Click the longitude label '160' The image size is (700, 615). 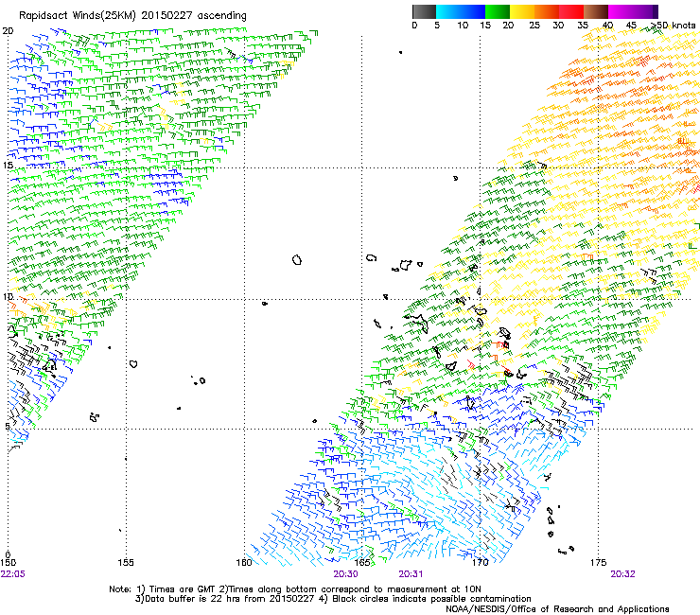(244, 562)
